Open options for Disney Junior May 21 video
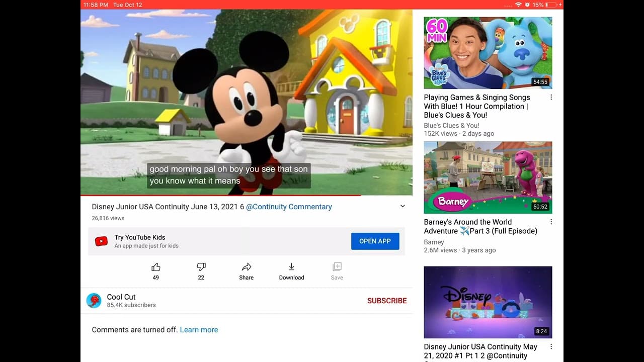 [551, 346]
